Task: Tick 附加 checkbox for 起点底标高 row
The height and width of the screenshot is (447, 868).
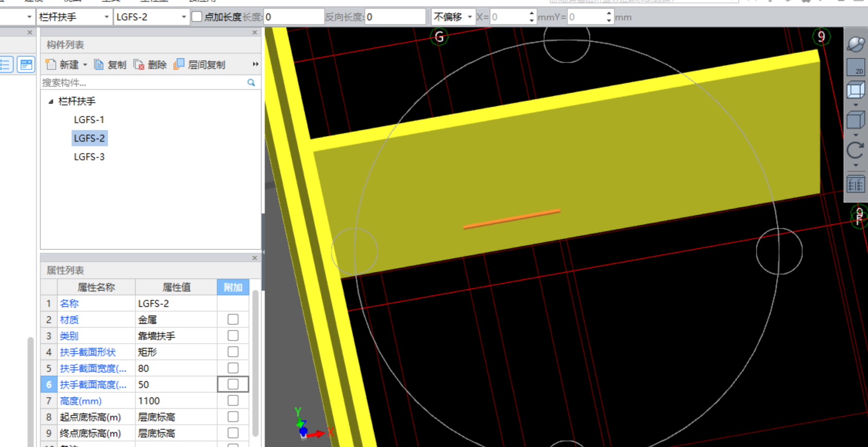Action: [x=233, y=417]
